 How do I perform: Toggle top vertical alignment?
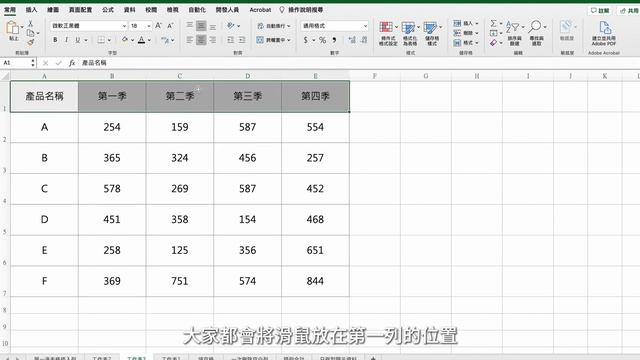point(190,25)
